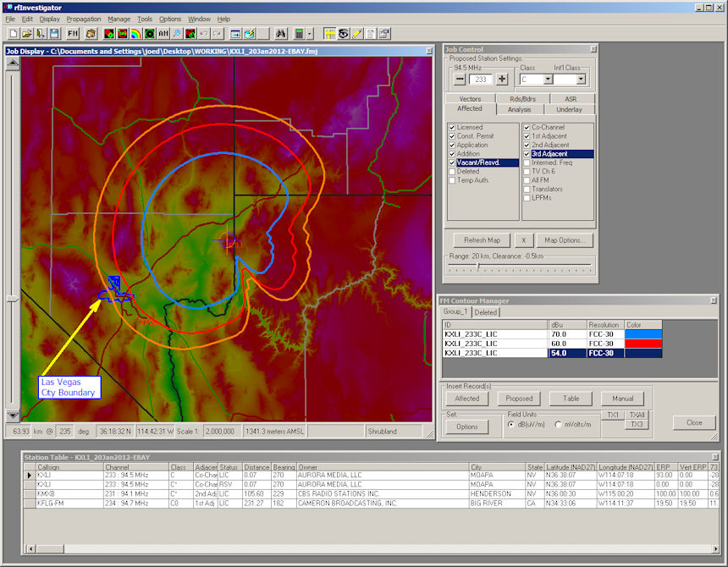Open the Int'l Class dropdown
The image size is (728, 567).
click(581, 80)
